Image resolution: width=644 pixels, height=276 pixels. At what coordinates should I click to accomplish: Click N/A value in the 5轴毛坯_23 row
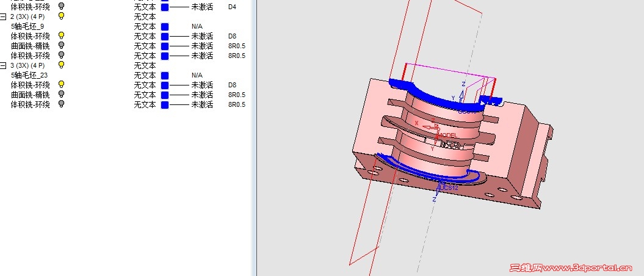coord(197,76)
